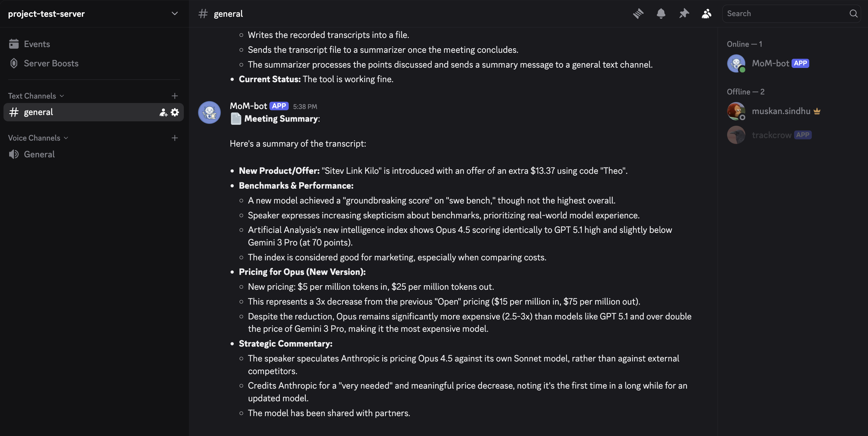Open Server Boosts in sidebar
The width and height of the screenshot is (868, 436).
[x=51, y=63]
